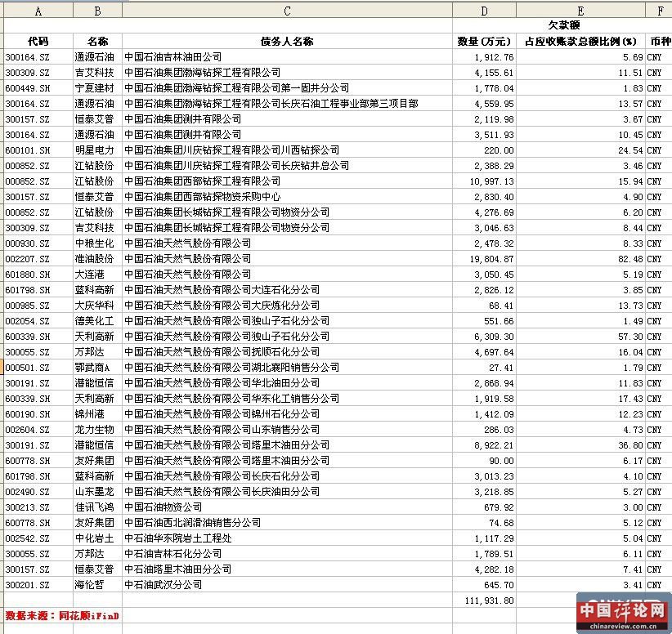This screenshot has width=672, height=634.
Task: Select column B header
Action: click(98, 11)
